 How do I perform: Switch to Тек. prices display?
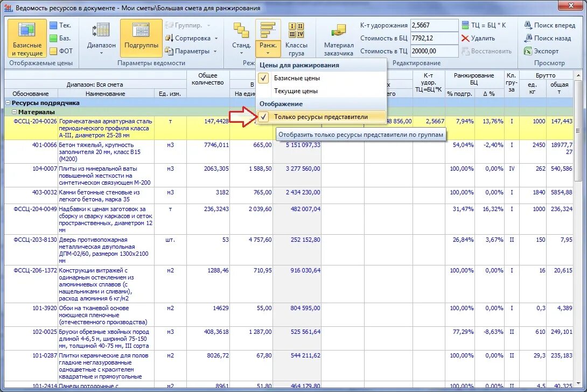(60, 25)
